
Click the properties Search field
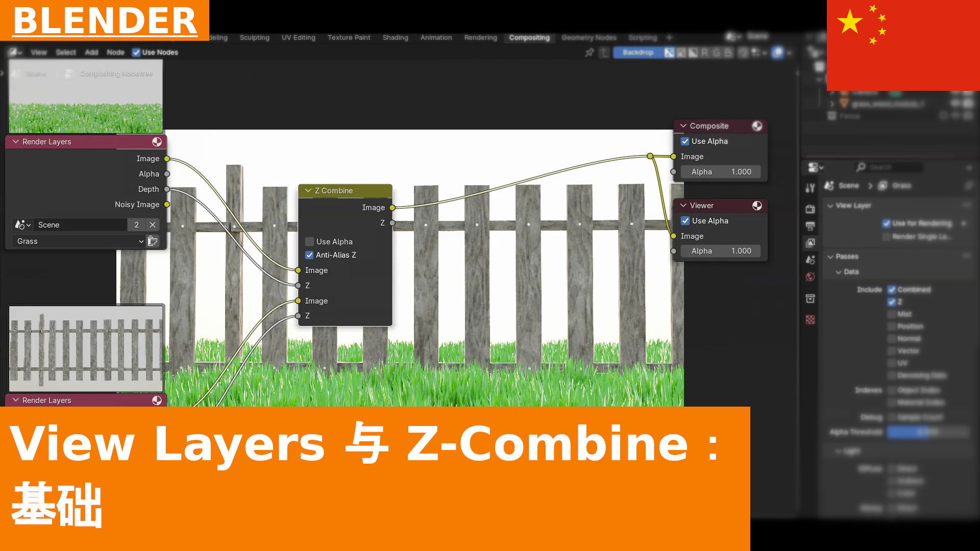889,167
